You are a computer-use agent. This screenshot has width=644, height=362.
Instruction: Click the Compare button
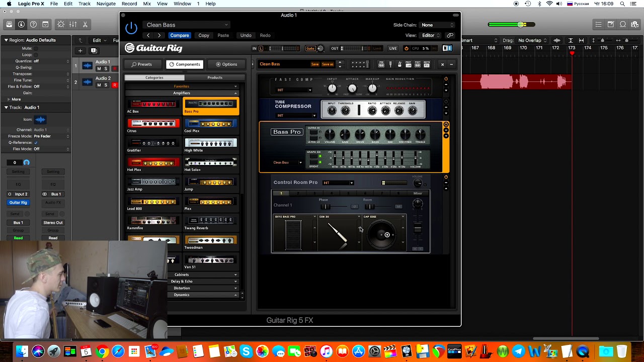pyautogui.click(x=180, y=35)
